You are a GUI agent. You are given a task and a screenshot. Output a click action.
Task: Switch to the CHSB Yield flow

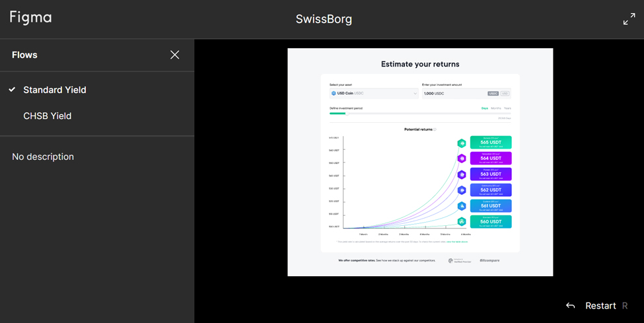pos(48,116)
